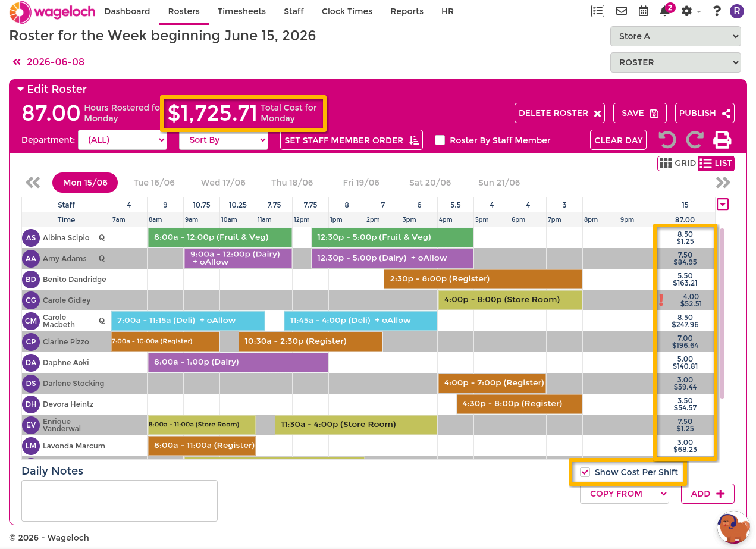The width and height of the screenshot is (756, 549).
Task: Open the Store A dropdown
Action: 675,36
